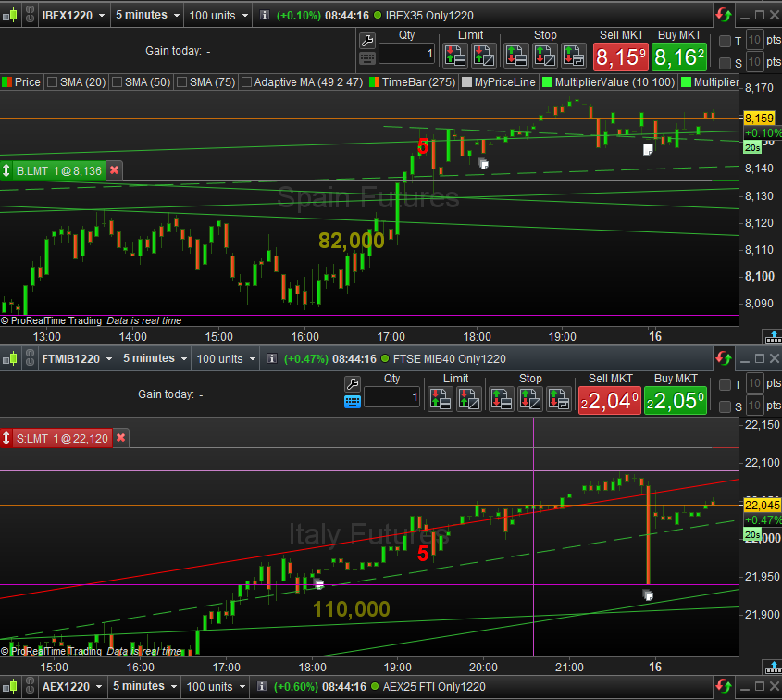Click Qty input field in IBEX panel
The image size is (782, 700).
pyautogui.click(x=406, y=54)
